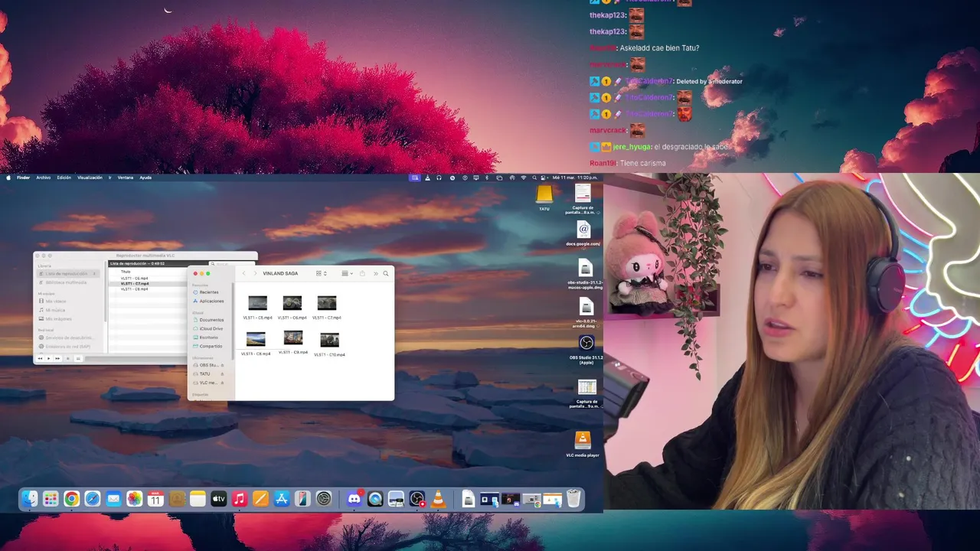Viewport: 980px width, 551px height.
Task: Select VLST1 - C7.mp4 in VLC playlist
Action: coord(135,284)
